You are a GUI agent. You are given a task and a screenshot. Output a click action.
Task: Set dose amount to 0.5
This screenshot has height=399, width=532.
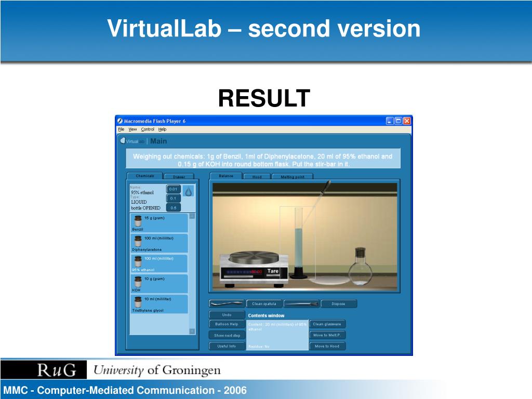tap(174, 208)
